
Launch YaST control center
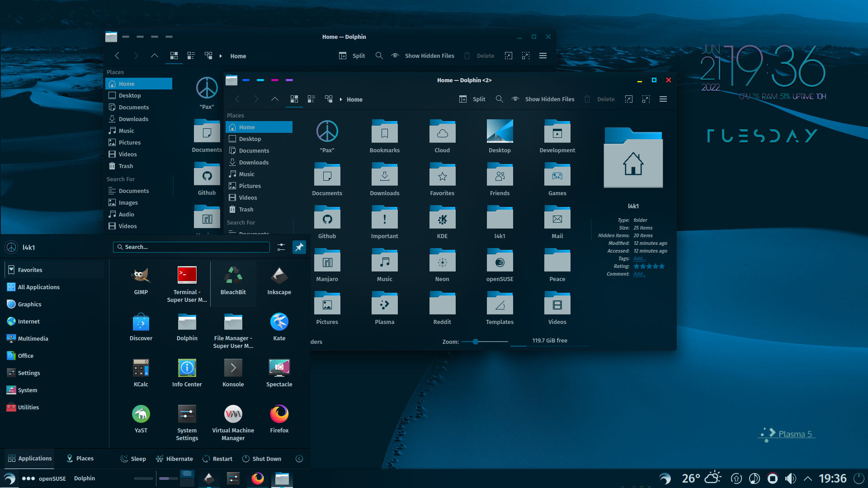click(x=141, y=419)
